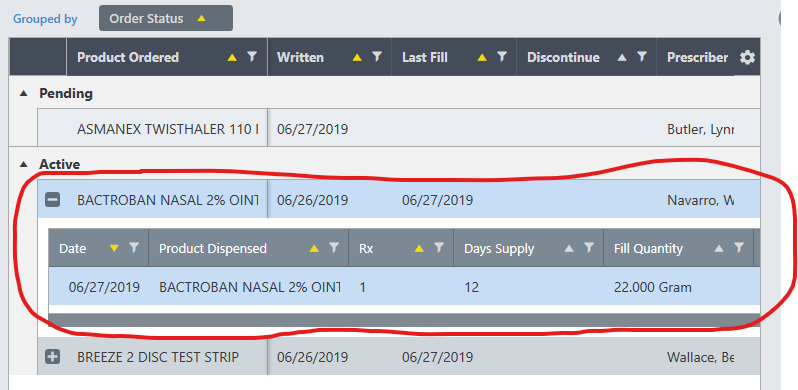Click the Order Status grouping chip
This screenshot has height=390, width=798.
166,18
